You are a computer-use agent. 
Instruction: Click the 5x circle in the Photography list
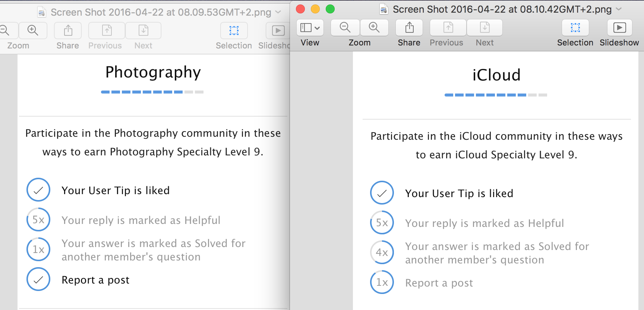[38, 219]
